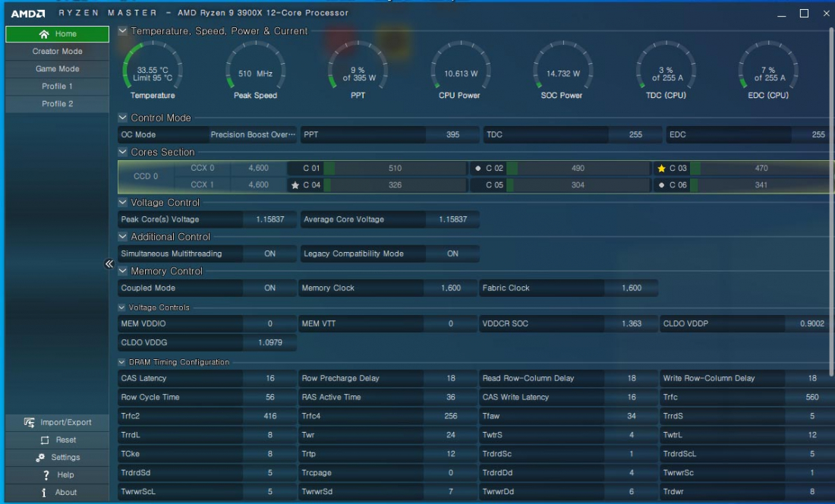Open the Game Mode profile
The width and height of the screenshot is (835, 504).
coord(57,69)
